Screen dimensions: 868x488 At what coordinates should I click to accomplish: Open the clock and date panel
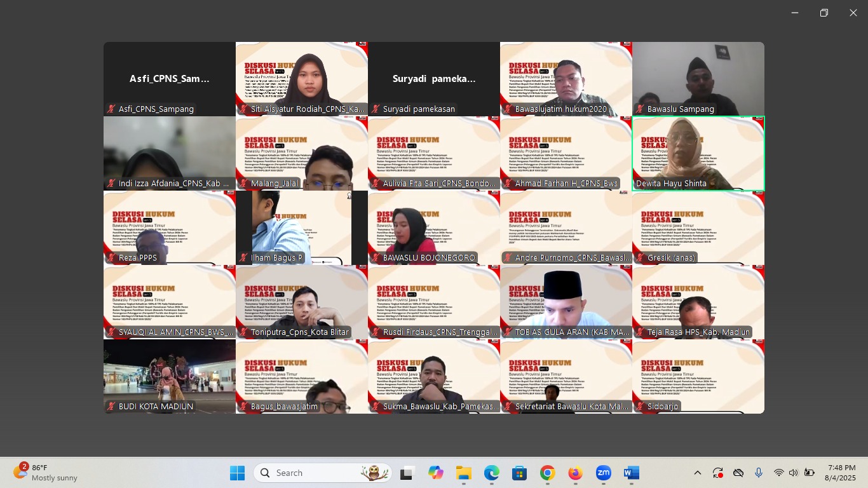click(840, 473)
